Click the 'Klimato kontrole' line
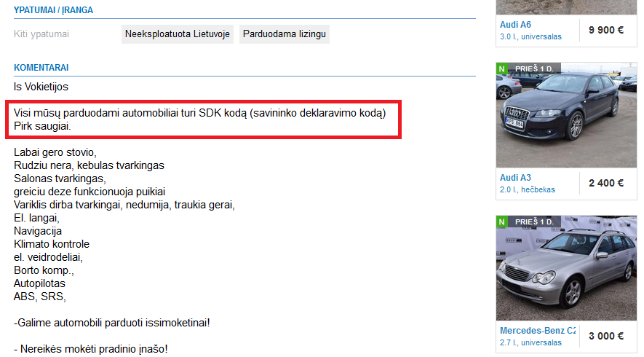644x357 pixels. [52, 244]
